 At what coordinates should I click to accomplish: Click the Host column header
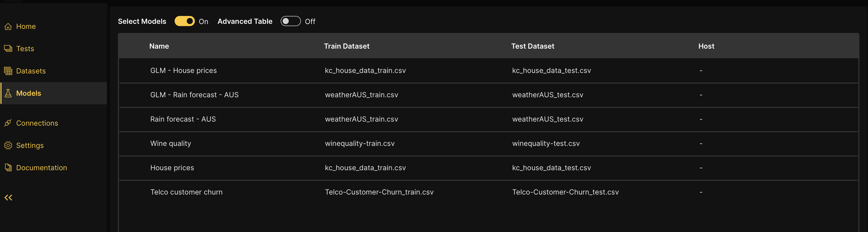coord(706,46)
